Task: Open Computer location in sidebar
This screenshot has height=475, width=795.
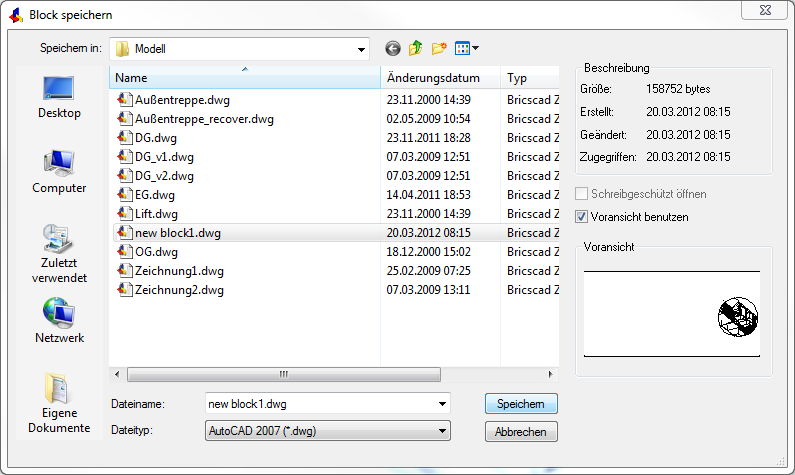Action: pyautogui.click(x=59, y=172)
